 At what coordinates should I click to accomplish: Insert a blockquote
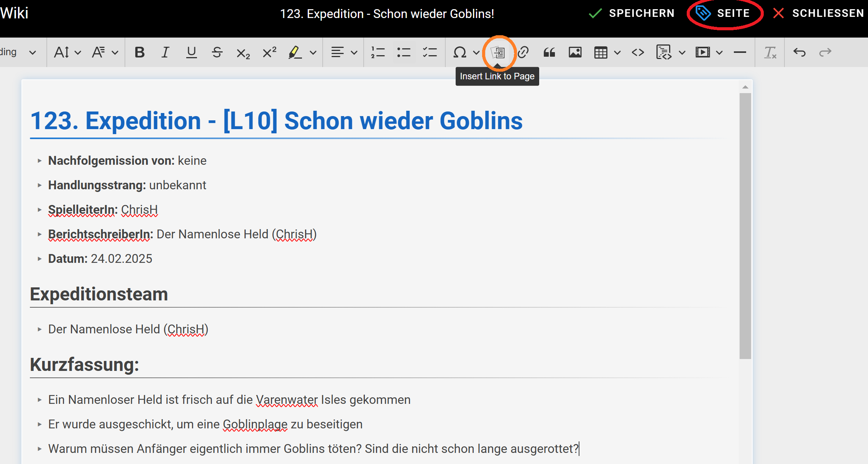pos(550,52)
